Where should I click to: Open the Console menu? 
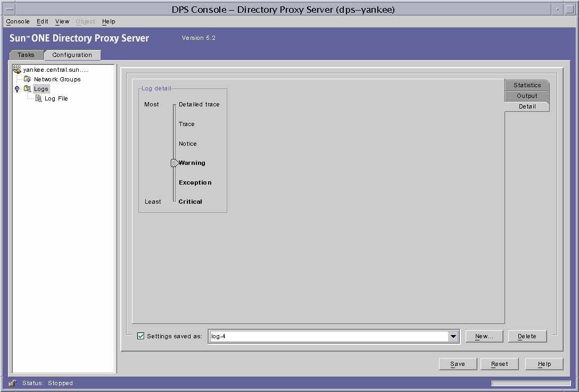(18, 21)
